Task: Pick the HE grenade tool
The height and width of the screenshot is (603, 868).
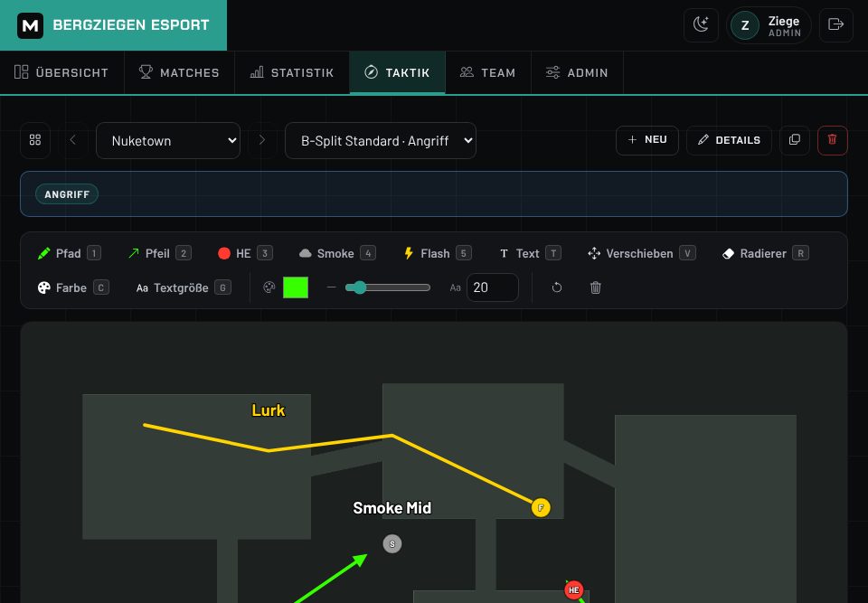Action: click(245, 254)
